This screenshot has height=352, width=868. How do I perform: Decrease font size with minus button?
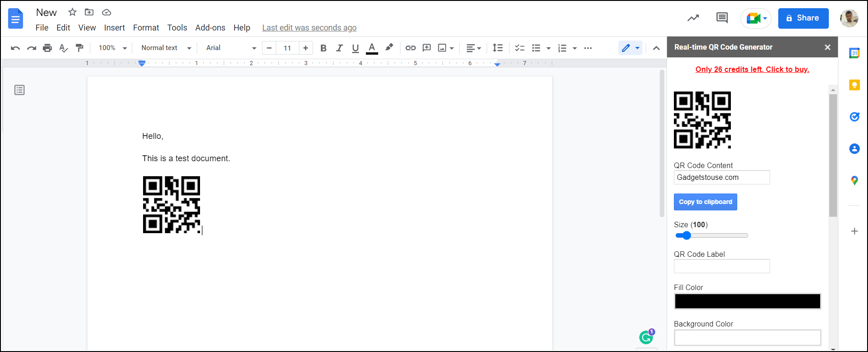pyautogui.click(x=269, y=48)
